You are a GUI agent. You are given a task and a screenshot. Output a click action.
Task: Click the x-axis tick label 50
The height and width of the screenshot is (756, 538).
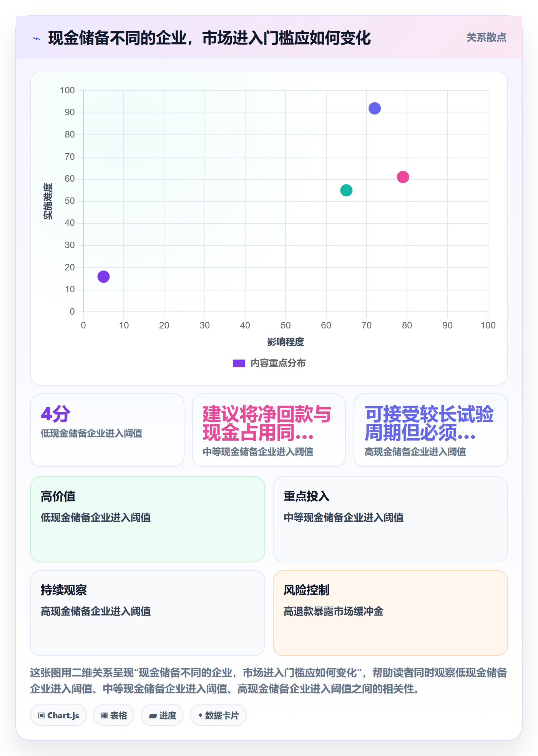tap(286, 325)
